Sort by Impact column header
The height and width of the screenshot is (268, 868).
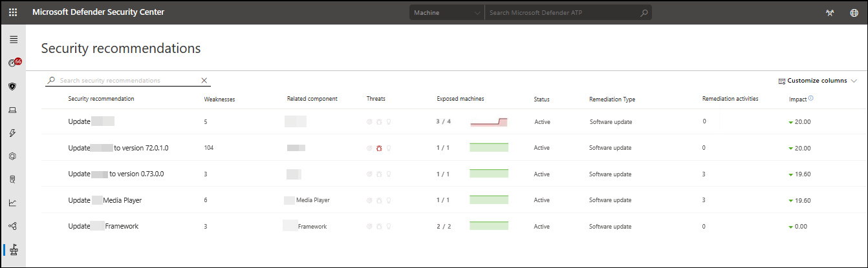coord(797,99)
